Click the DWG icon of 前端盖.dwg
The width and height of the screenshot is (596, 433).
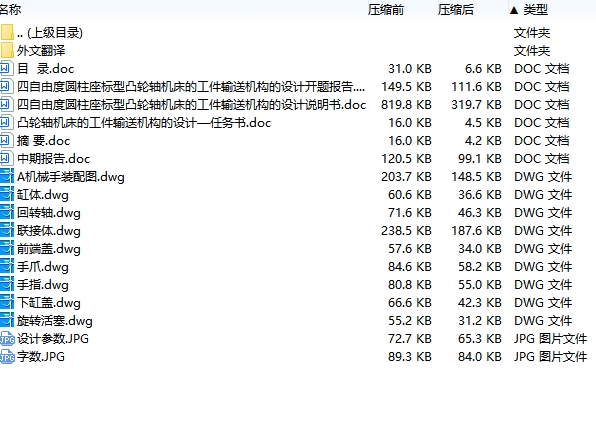[x=6, y=249]
